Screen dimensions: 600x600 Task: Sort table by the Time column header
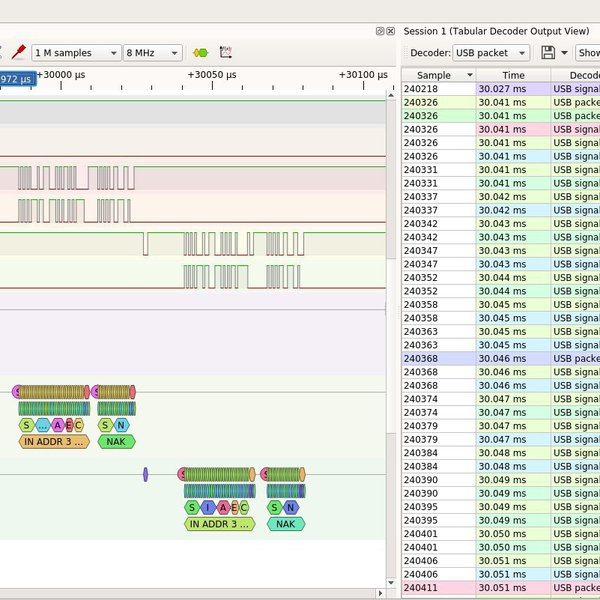pyautogui.click(x=512, y=75)
